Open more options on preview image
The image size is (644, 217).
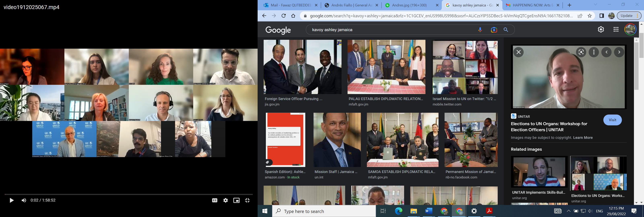[x=594, y=52]
